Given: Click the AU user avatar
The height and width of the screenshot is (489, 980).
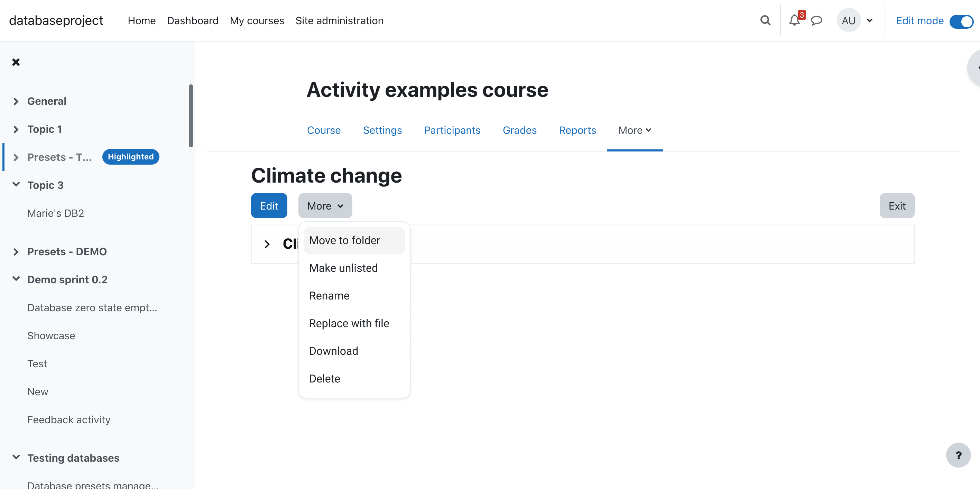Looking at the screenshot, I should (x=848, y=20).
